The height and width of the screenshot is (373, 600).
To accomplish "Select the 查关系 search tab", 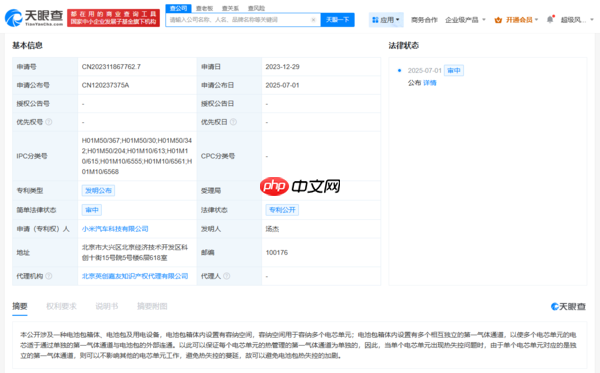I will (230, 8).
